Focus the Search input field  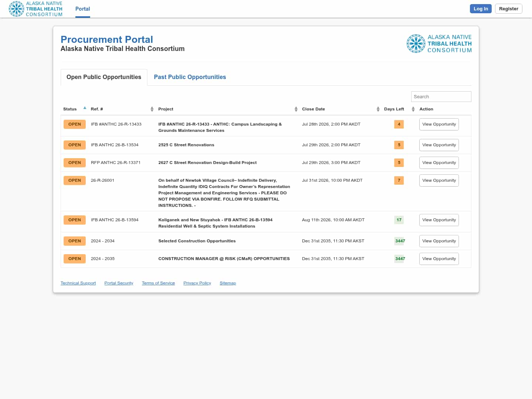coord(441,96)
